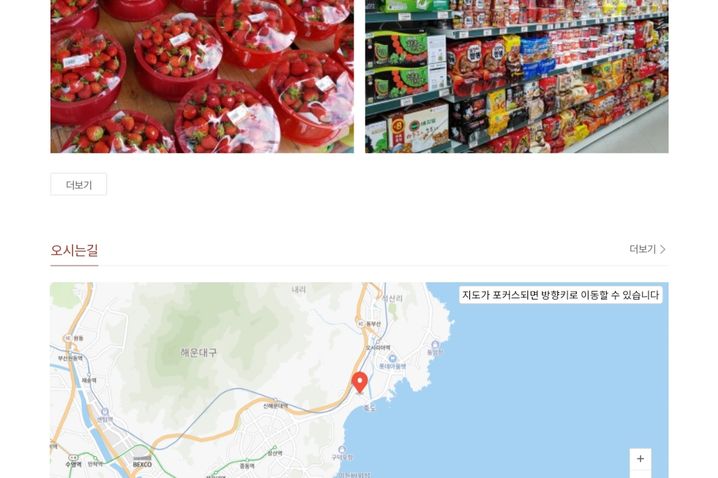Click the 해운대구 district label on the map
The image size is (718, 478).
pyautogui.click(x=198, y=353)
